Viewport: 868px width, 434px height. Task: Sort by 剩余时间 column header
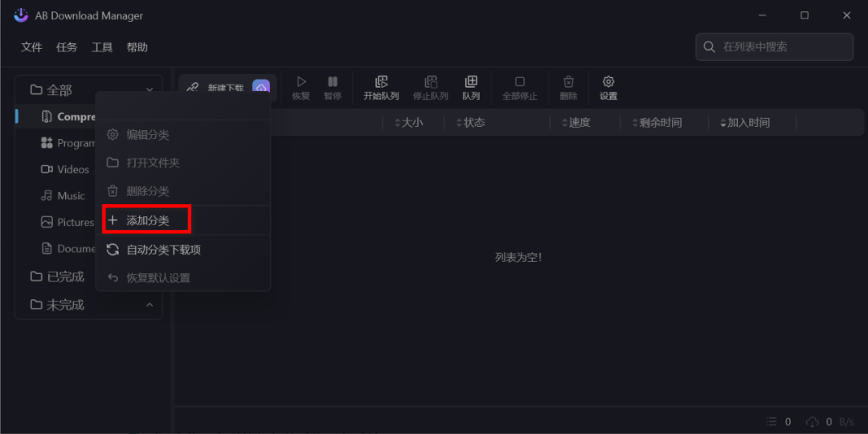pos(657,123)
